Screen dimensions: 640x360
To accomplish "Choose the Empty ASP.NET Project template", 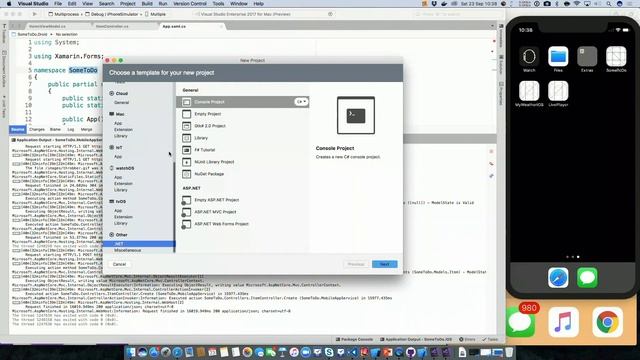I will (x=242, y=200).
